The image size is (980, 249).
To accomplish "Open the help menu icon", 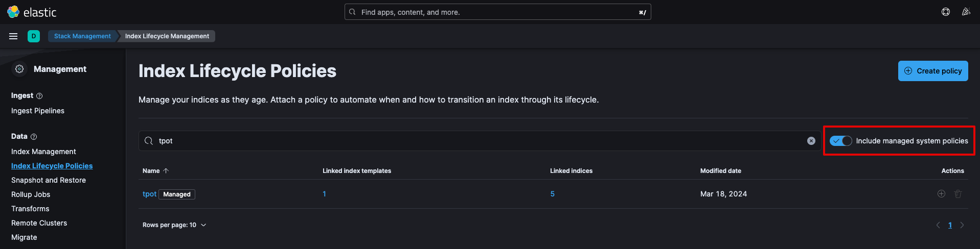I will pyautogui.click(x=946, y=12).
